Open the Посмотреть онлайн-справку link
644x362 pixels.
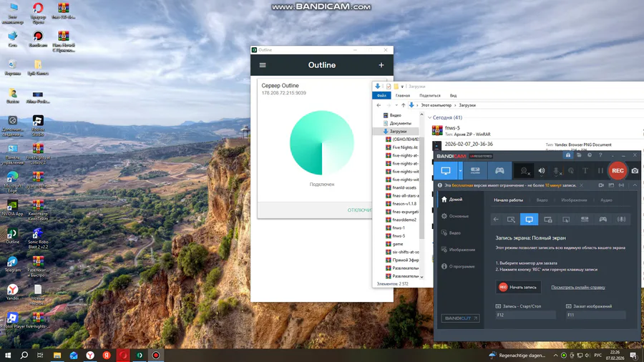(x=578, y=288)
